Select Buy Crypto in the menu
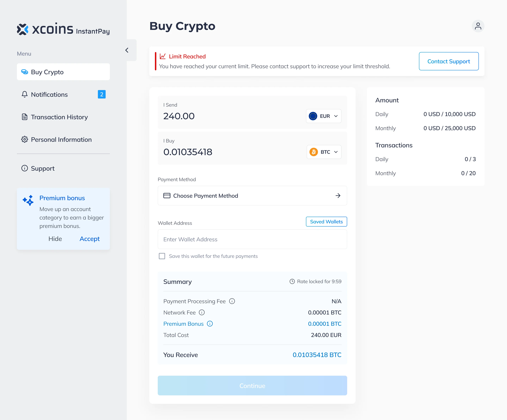Viewport: 507px width, 420px height. click(63, 72)
